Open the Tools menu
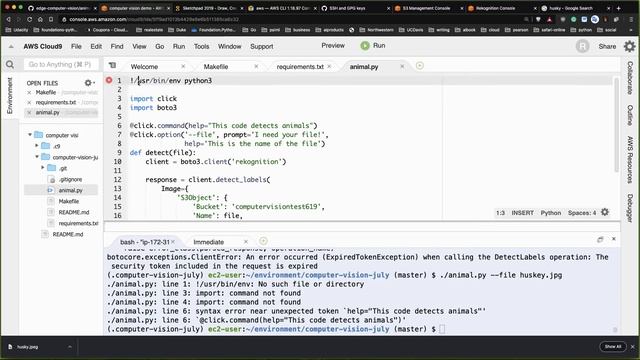 point(201,47)
